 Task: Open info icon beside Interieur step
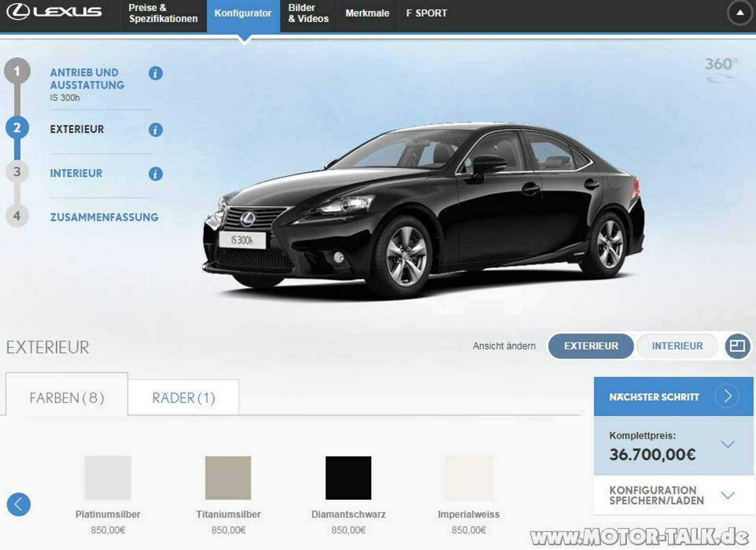(x=155, y=174)
